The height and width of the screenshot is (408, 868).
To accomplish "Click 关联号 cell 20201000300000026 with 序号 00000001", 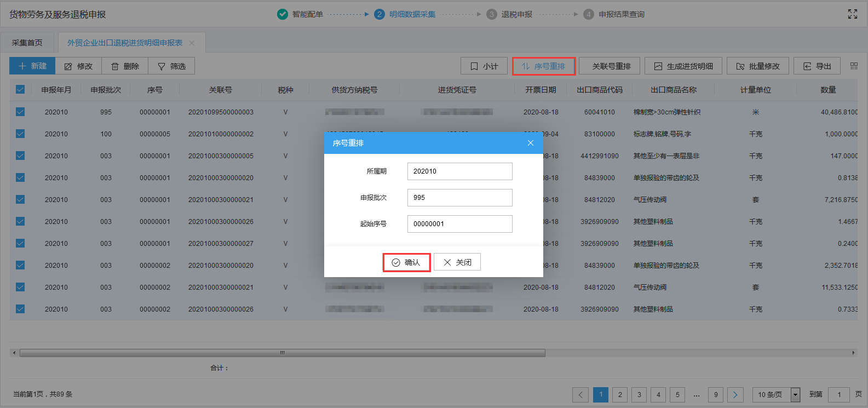I will point(221,221).
